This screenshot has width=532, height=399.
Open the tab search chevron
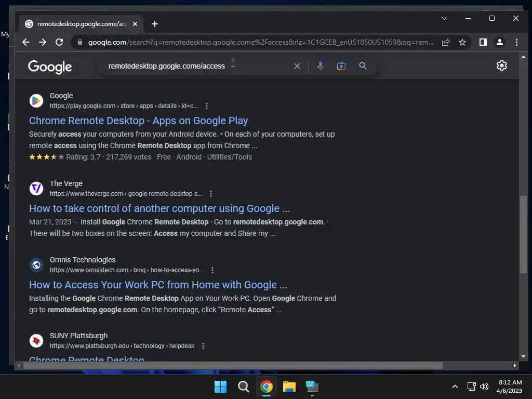point(444,18)
